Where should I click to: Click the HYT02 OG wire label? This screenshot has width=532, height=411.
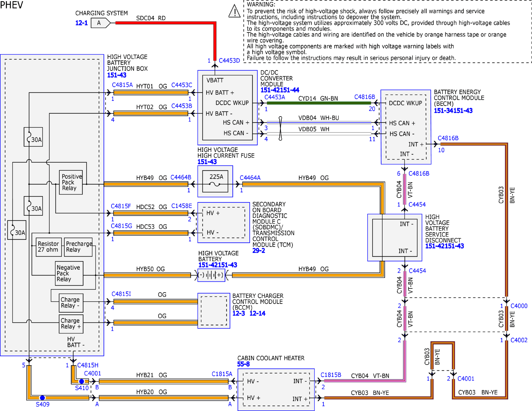point(152,107)
